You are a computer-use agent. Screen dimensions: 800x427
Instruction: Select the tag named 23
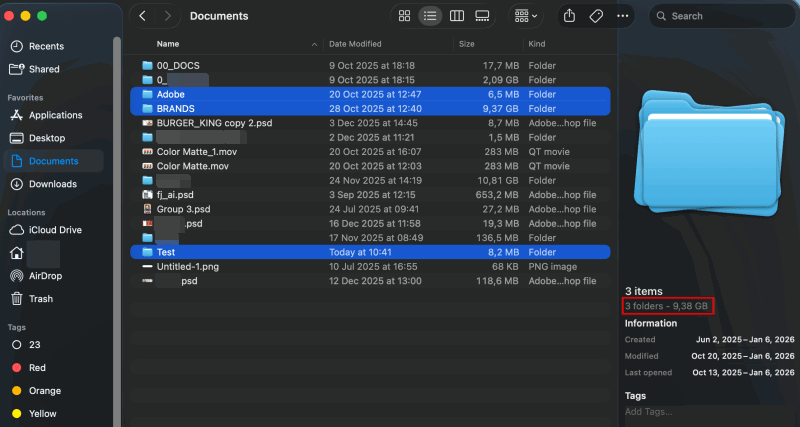[x=53, y=344]
